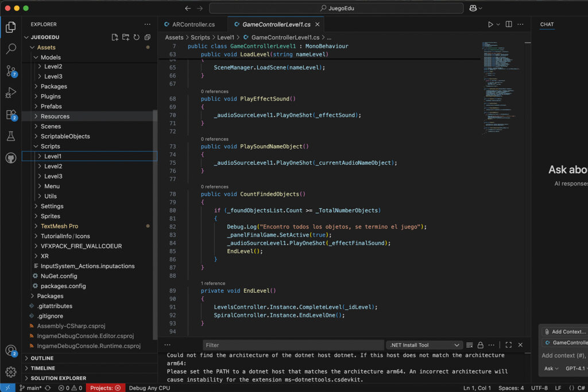Click the Add Context button
Screen dimensions: 588x392
(x=565, y=332)
